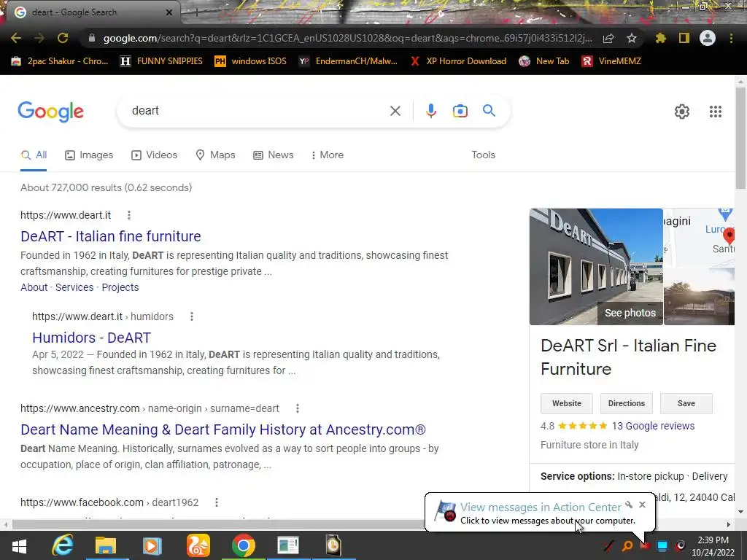Click the vertical scrollbar thumb
Image resolution: width=747 pixels, height=560 pixels.
point(740,138)
